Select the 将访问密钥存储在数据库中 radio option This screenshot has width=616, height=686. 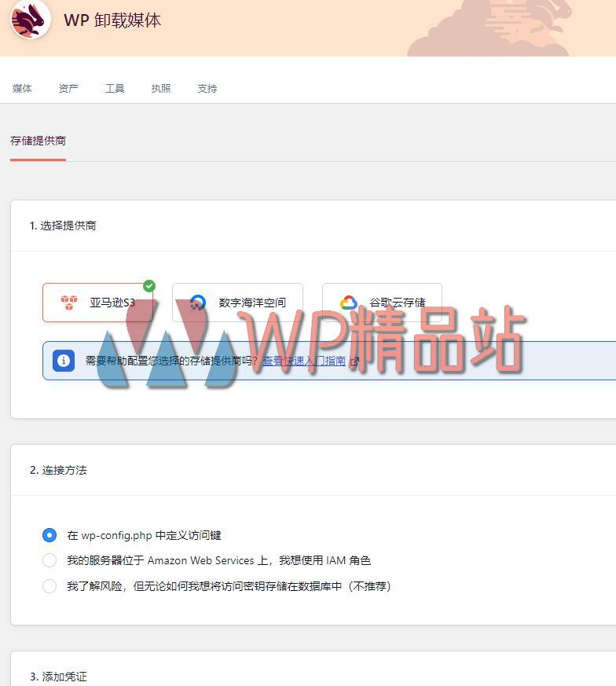coord(49,586)
